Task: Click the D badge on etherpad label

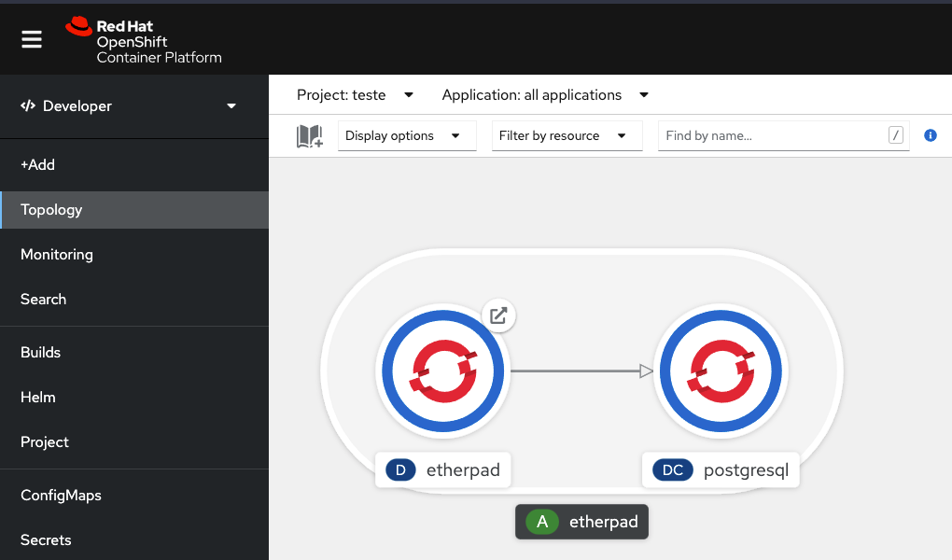Action: [x=400, y=470]
